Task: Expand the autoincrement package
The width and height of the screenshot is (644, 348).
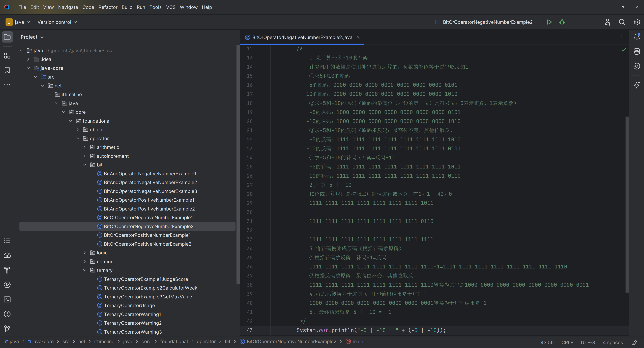Action: tap(84, 156)
